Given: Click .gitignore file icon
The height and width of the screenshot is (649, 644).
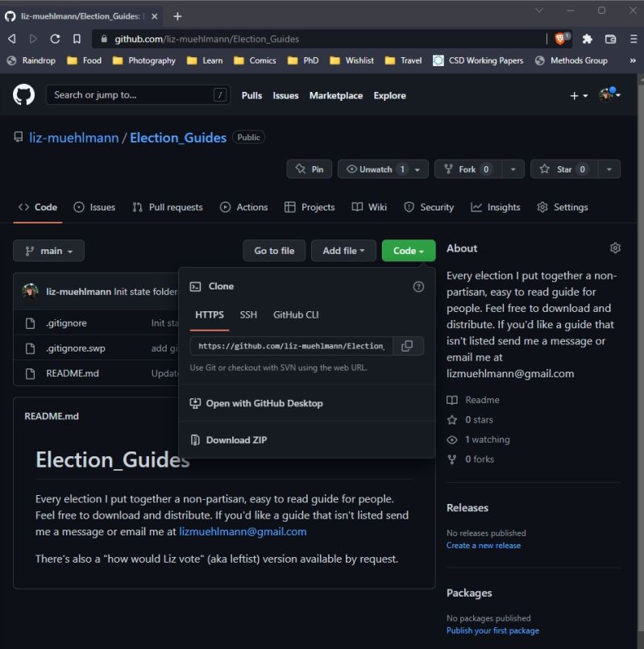Looking at the screenshot, I should pos(30,323).
